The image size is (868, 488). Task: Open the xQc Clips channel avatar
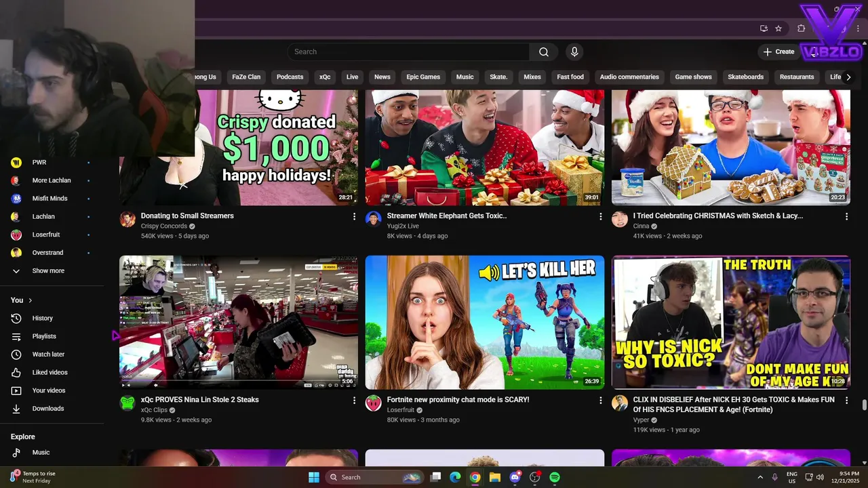127,403
